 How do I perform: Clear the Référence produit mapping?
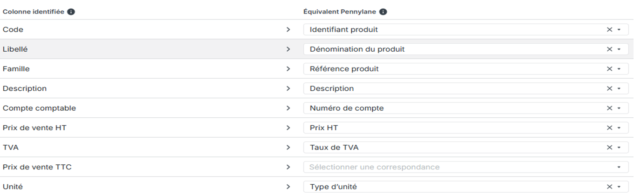click(x=610, y=69)
